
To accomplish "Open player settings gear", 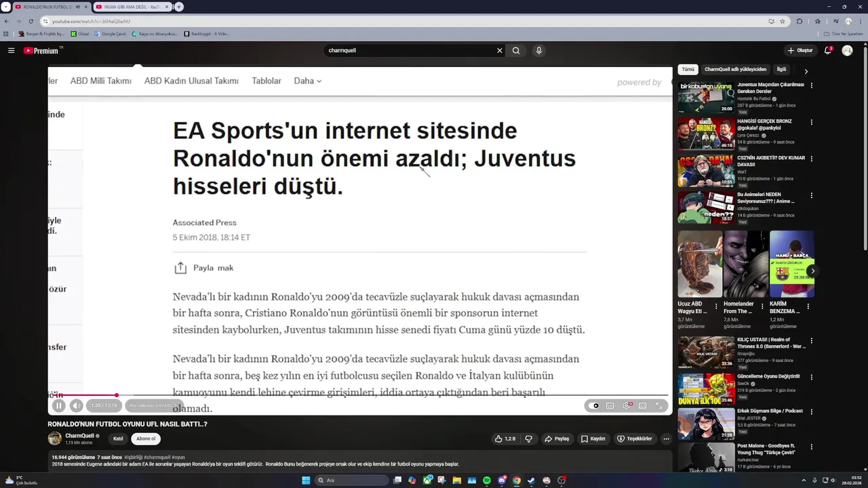I will tap(627, 405).
